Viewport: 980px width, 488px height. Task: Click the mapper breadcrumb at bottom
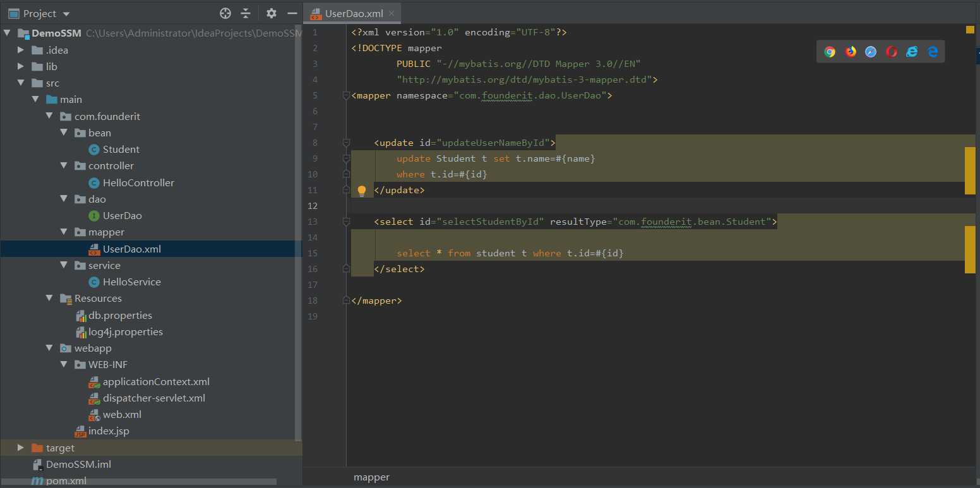click(x=371, y=477)
